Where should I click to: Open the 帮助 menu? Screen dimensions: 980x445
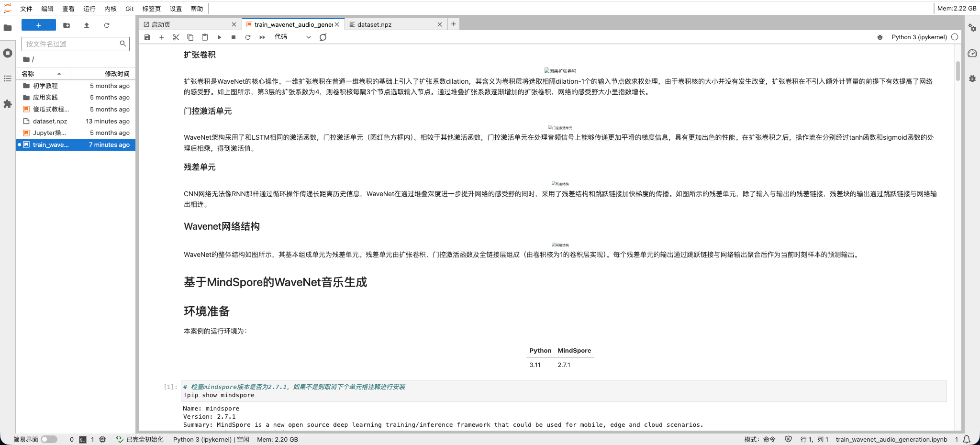pyautogui.click(x=197, y=9)
